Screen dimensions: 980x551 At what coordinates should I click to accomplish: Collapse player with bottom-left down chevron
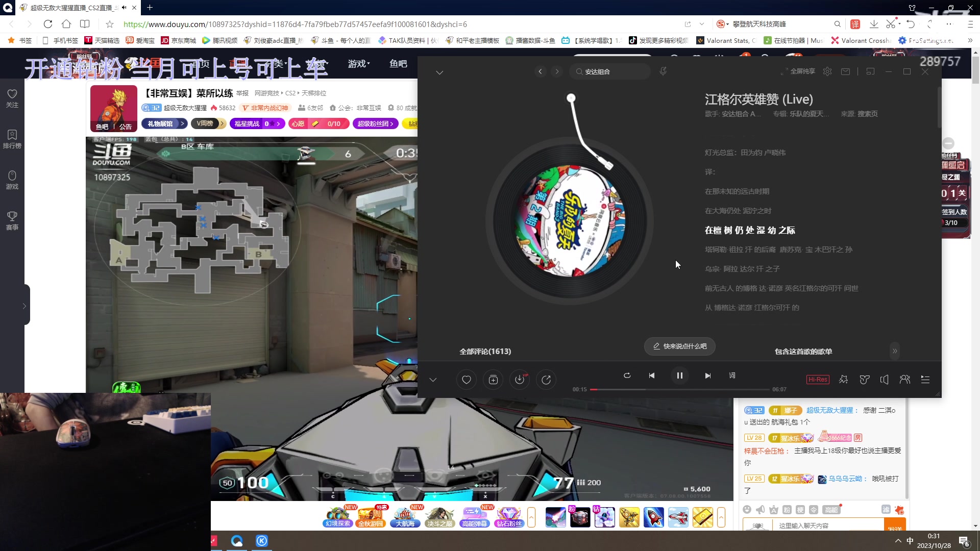433,380
